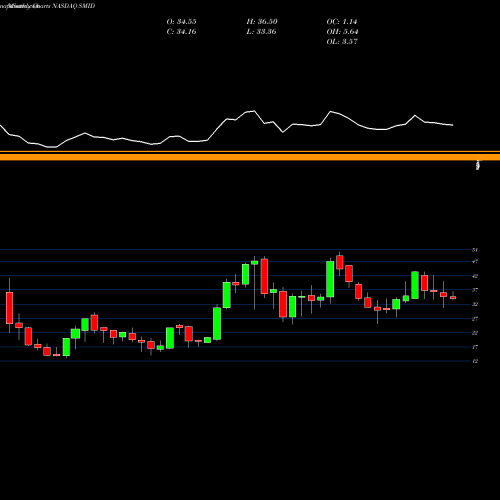Click the 22 price axis label
This screenshot has height=500, width=500.
(475, 333)
